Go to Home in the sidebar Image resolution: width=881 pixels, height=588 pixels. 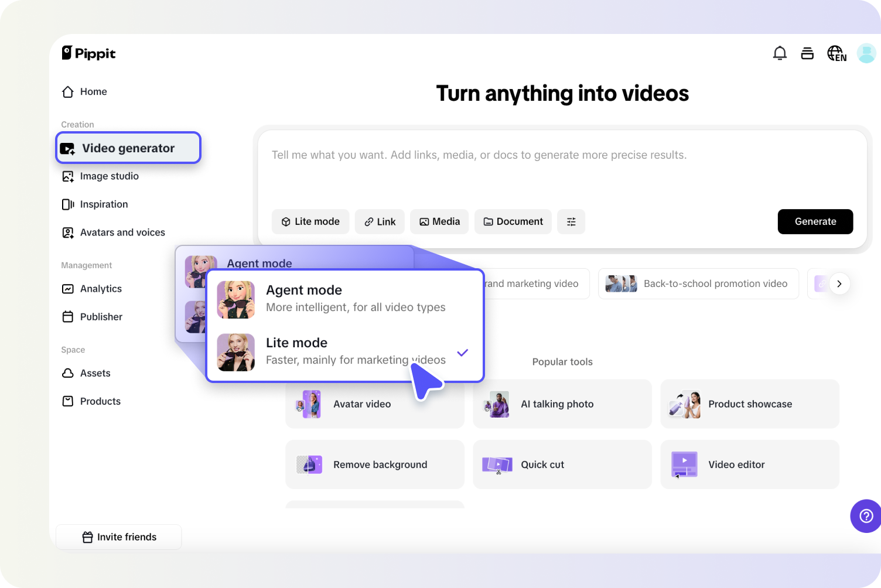(x=85, y=91)
